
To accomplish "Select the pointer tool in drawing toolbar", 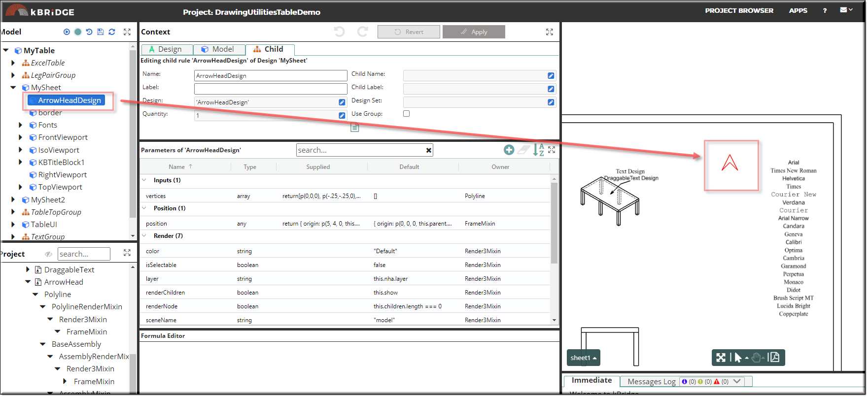I will pos(738,358).
